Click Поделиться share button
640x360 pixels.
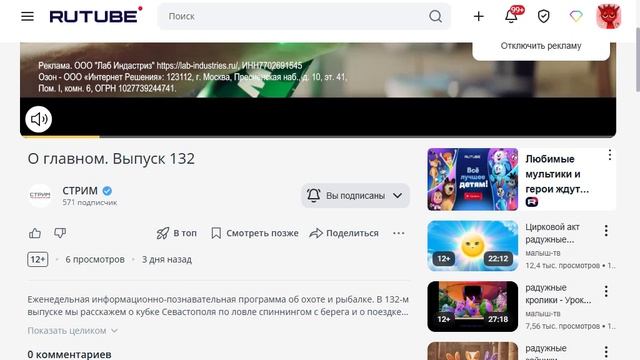[344, 233]
